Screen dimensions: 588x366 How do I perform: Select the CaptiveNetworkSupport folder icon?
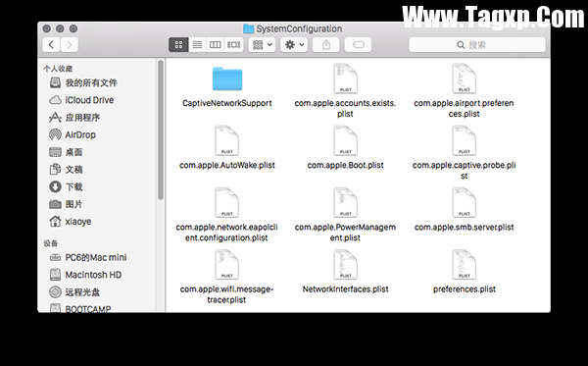pyautogui.click(x=227, y=78)
